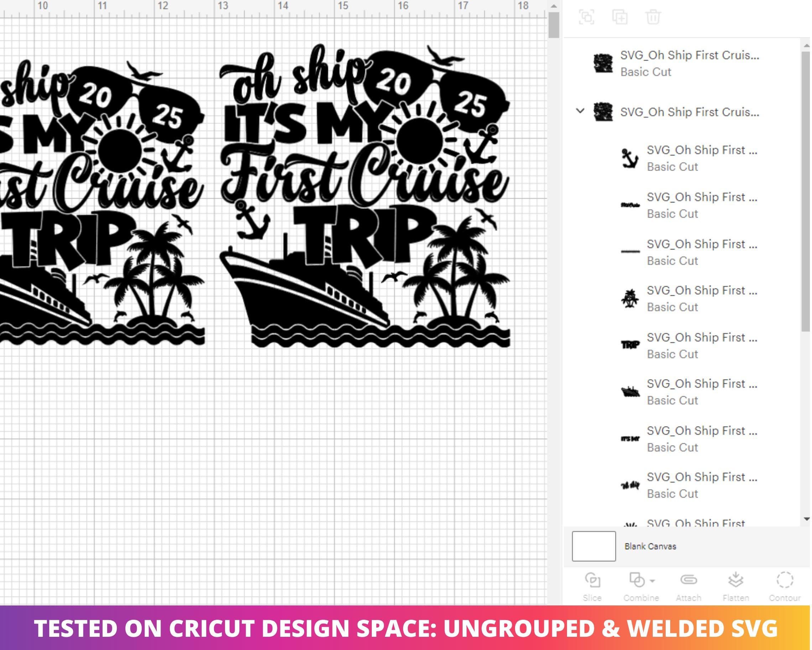Click the Duplicate icon above layers panel
The width and height of the screenshot is (812, 650).
point(620,17)
